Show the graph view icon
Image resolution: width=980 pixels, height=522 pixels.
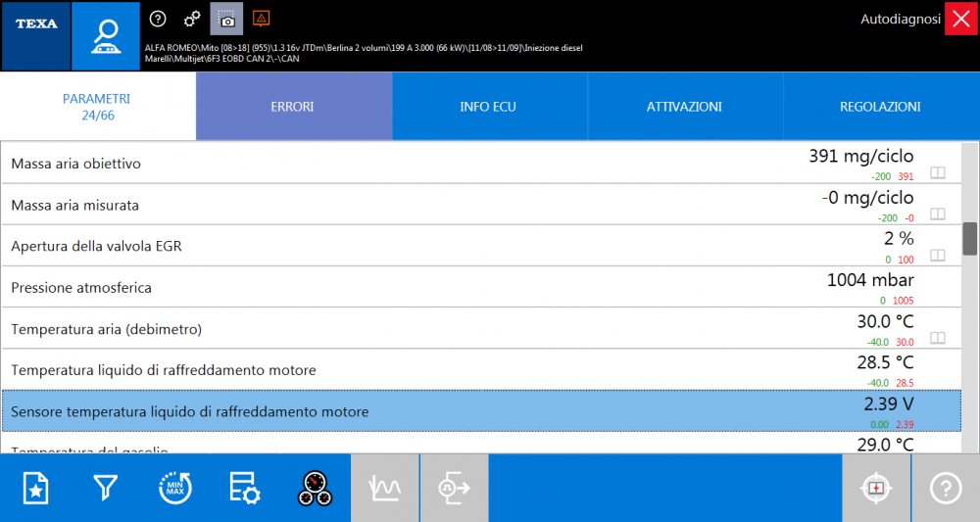(x=384, y=488)
